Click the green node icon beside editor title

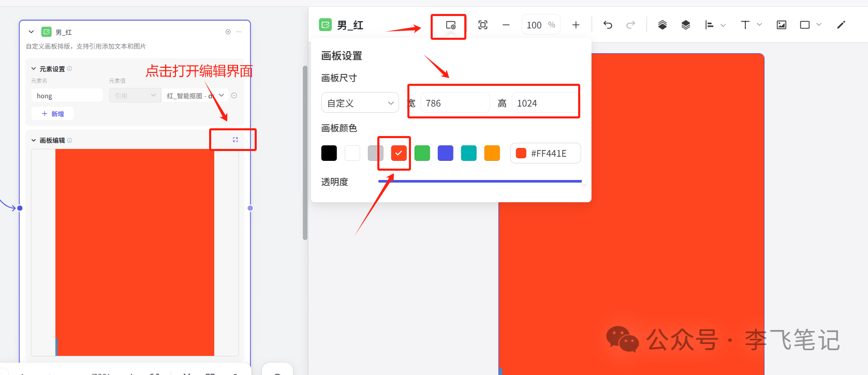tap(325, 25)
